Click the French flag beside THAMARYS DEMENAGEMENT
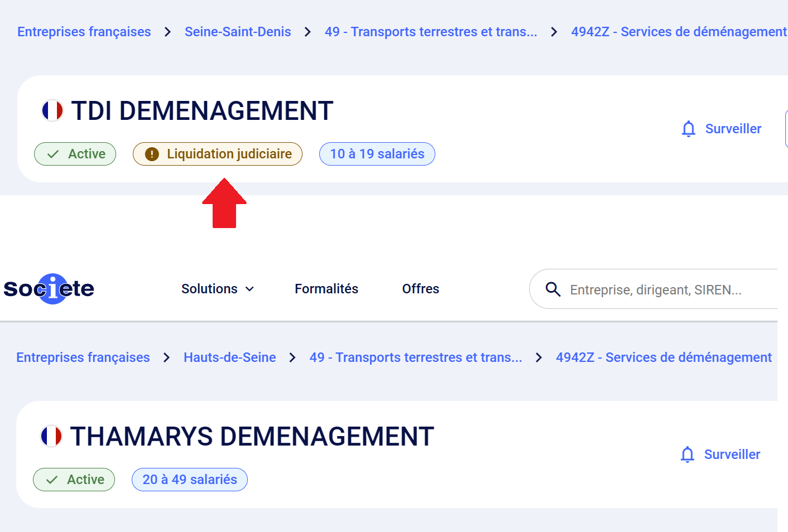 pyautogui.click(x=51, y=436)
